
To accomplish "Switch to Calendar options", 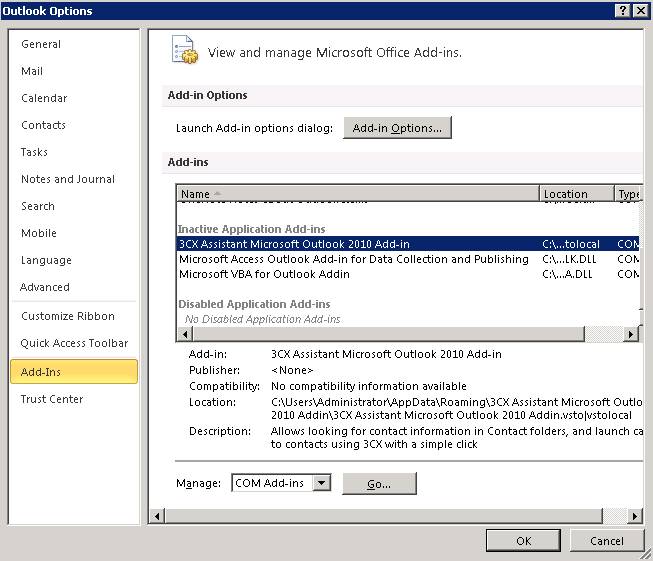I will pos(44,98).
